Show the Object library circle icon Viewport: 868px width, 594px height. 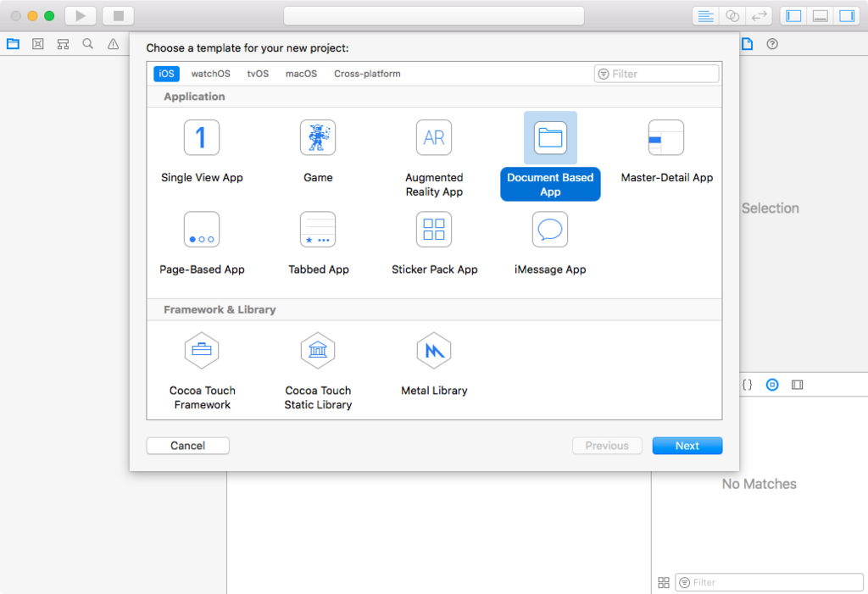[x=772, y=384]
